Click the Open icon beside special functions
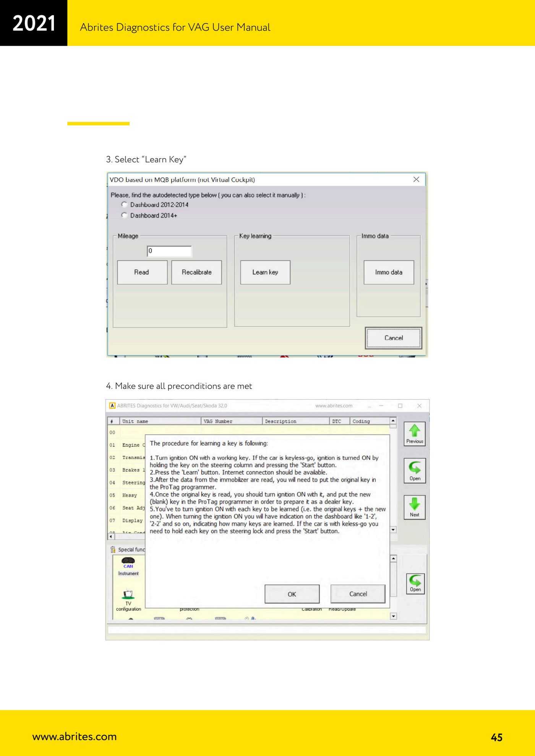Viewport: 535px width, 756px height. coord(415,584)
